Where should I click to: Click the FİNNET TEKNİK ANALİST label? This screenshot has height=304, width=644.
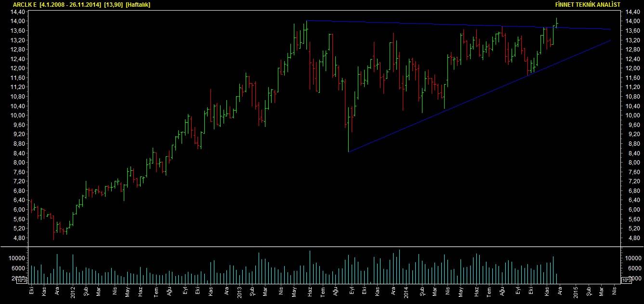point(588,4)
